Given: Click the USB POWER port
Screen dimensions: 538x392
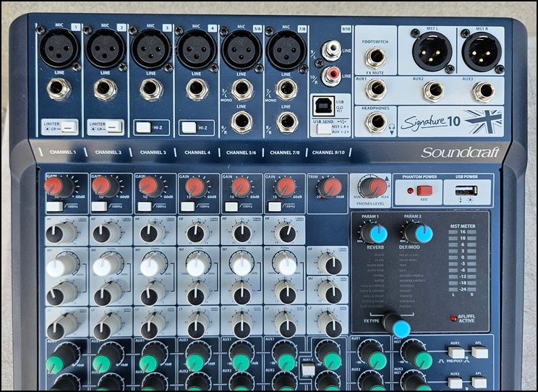Looking at the screenshot, I should point(466,190).
